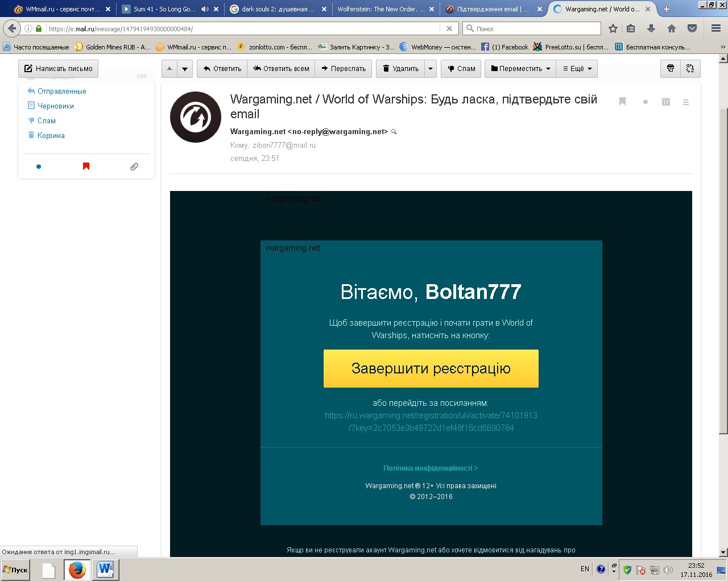
Task: Click Ответить всем button
Action: (x=281, y=68)
